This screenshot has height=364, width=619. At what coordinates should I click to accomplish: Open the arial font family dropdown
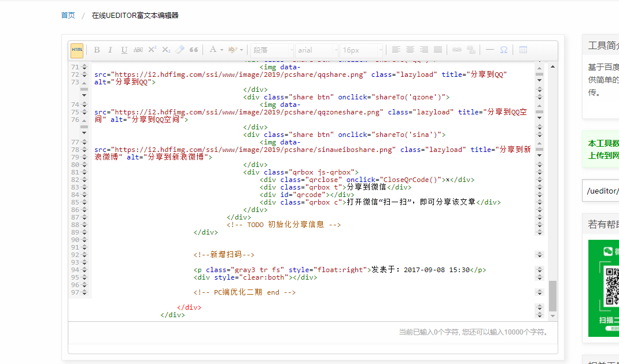[x=317, y=50]
